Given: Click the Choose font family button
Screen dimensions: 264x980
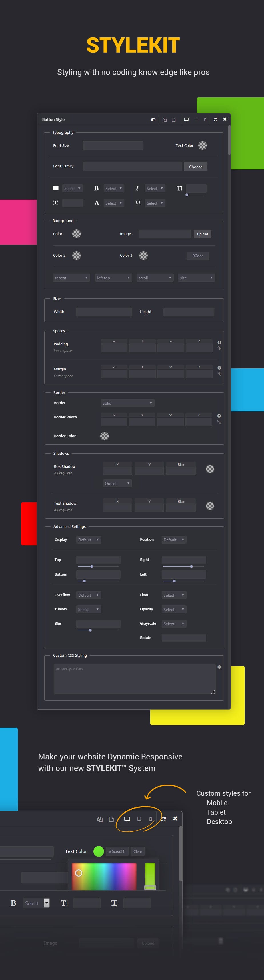Looking at the screenshot, I should (195, 167).
